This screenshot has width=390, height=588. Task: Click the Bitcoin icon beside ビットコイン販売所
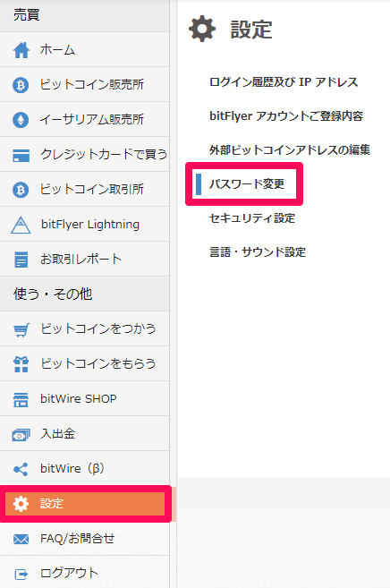(21, 85)
